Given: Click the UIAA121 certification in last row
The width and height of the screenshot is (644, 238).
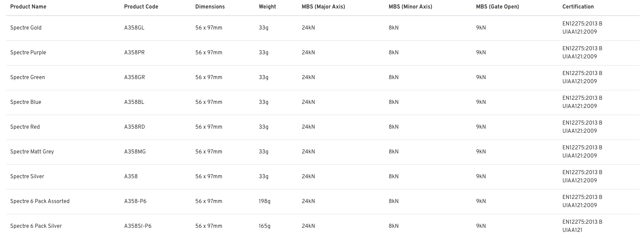Looking at the screenshot, I should (x=572, y=230).
